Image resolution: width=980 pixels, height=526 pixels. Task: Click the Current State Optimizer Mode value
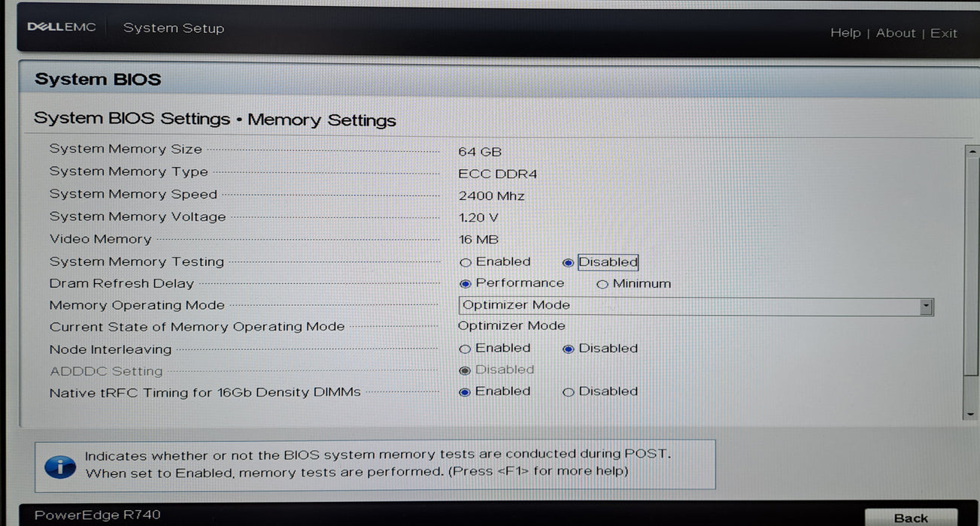511,326
